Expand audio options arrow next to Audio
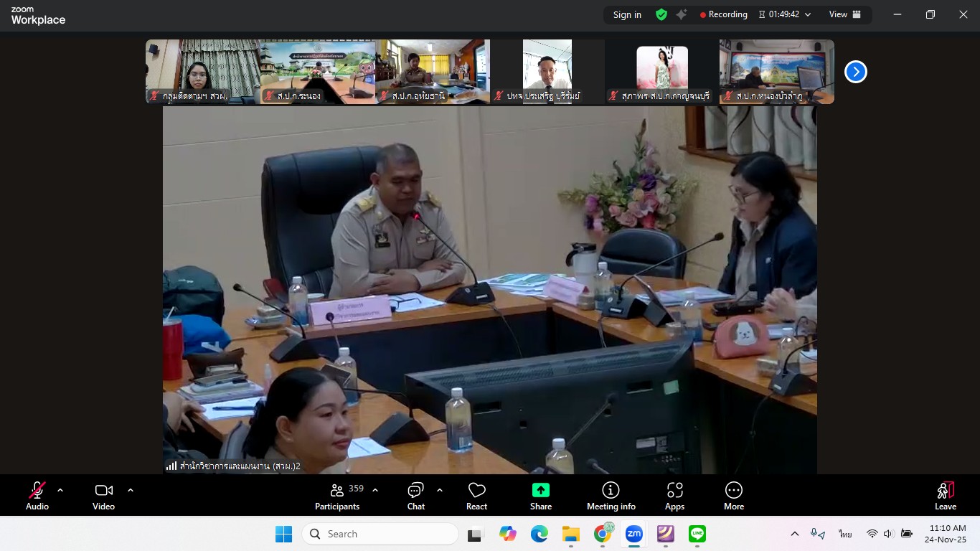The height and width of the screenshot is (551, 980). (x=60, y=490)
